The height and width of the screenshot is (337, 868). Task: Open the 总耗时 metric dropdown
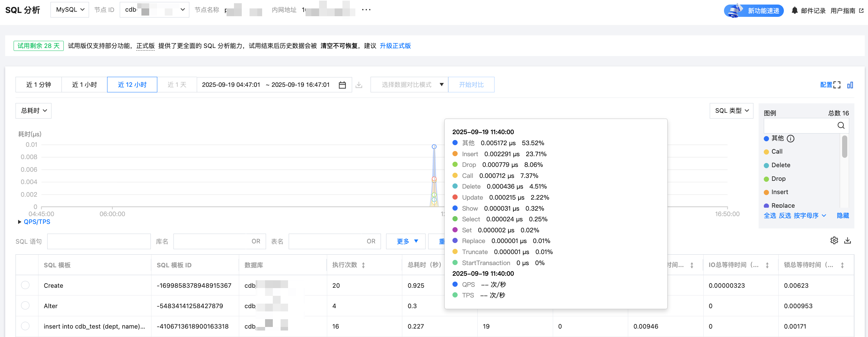tap(33, 110)
